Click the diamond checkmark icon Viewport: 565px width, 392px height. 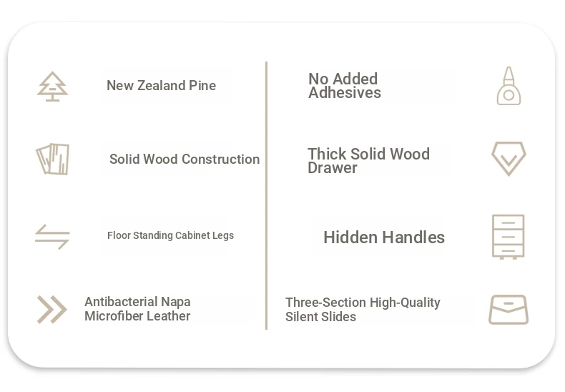point(508,159)
